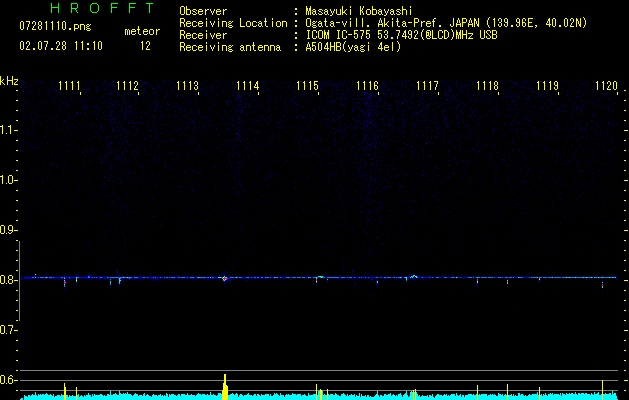This screenshot has height=400, width=629.
Task: Click time marker 1119
Action: (x=548, y=86)
